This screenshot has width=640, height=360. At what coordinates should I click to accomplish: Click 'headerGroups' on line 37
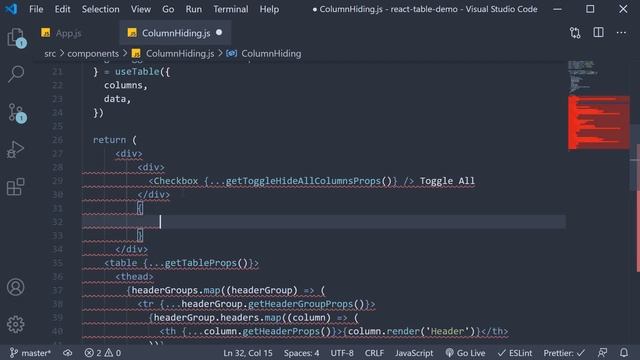point(164,290)
